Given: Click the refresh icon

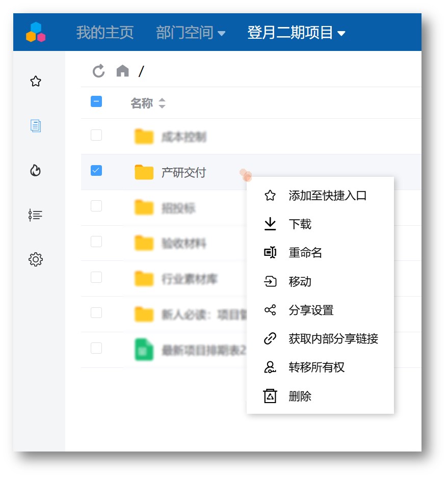Looking at the screenshot, I should point(98,71).
